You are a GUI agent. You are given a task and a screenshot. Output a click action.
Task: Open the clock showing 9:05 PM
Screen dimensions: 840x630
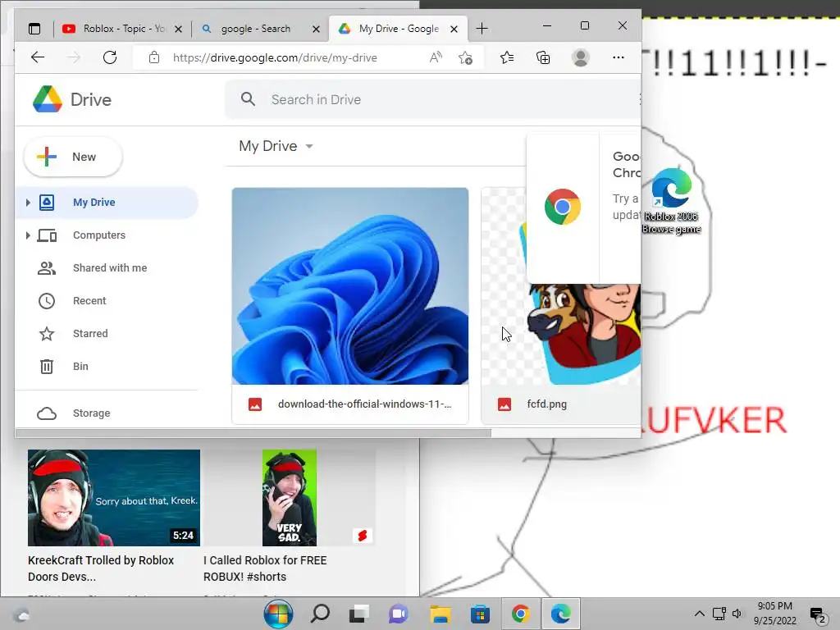[774, 614]
